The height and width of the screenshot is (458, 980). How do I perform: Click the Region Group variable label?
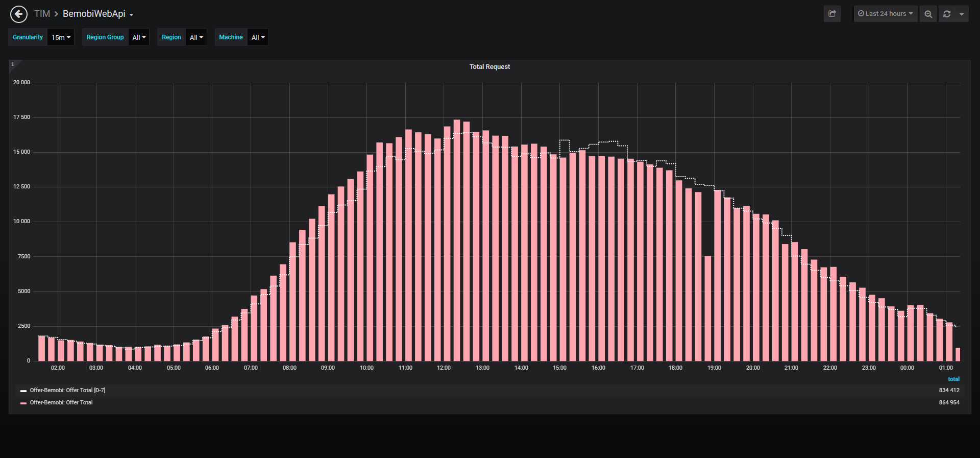point(105,37)
